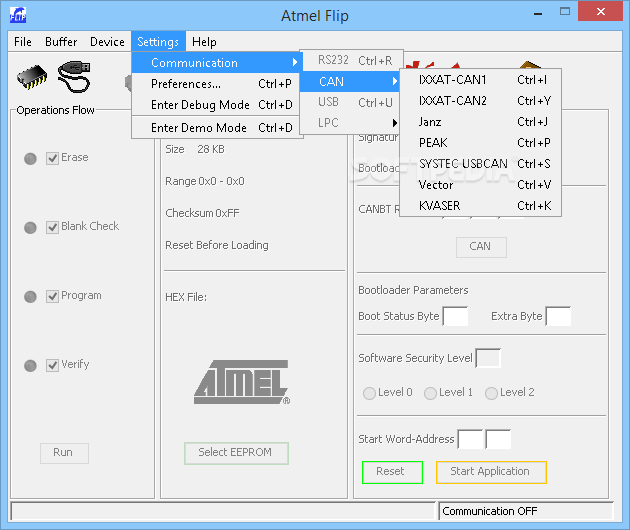Select the Level 1 radio button
The image size is (630, 530).
click(430, 393)
